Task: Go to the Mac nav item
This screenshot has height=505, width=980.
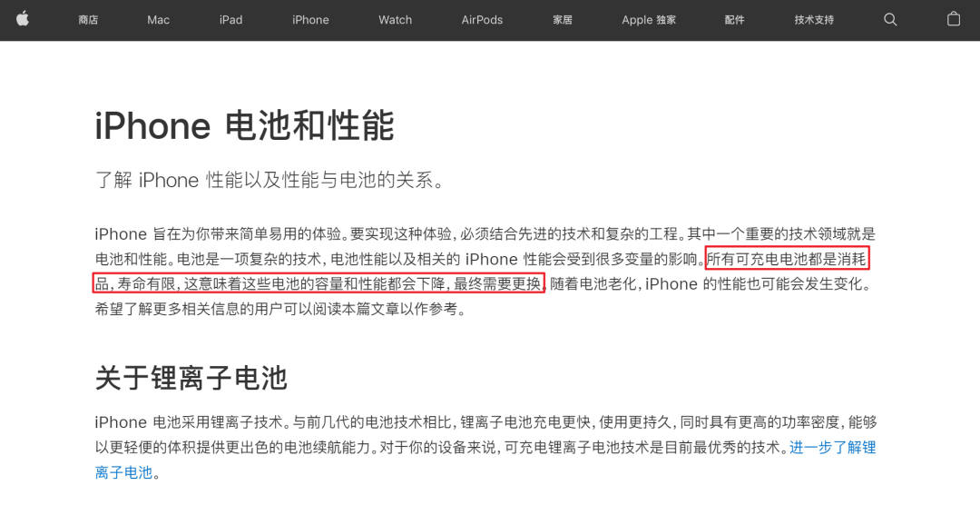Action: click(158, 20)
